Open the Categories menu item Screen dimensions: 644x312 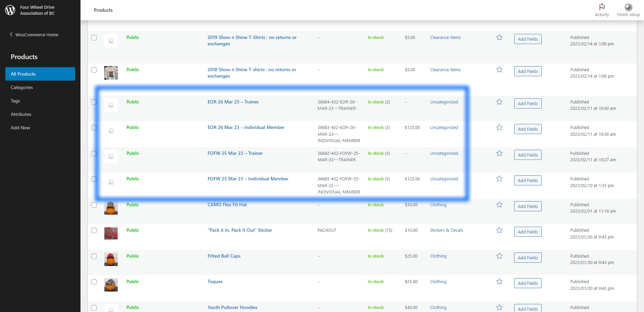tap(22, 87)
